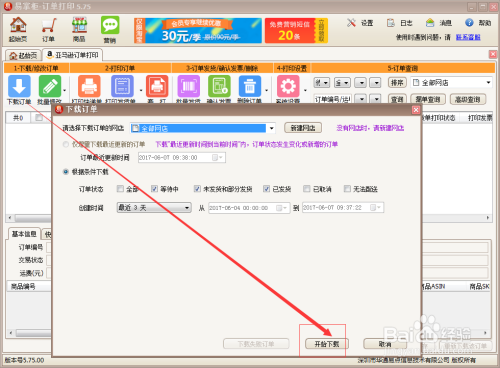The image size is (500, 368).
Task: Click the 漏单查询 button
Action: pos(428,99)
